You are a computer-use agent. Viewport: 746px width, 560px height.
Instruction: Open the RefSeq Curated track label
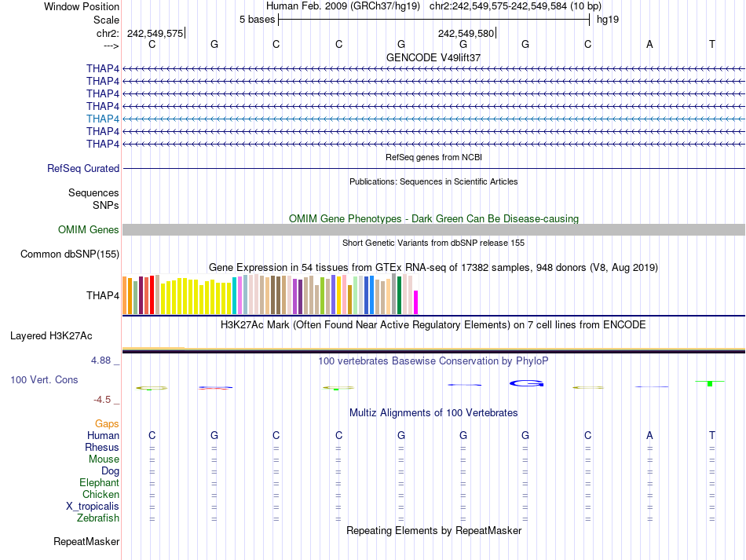(83, 168)
